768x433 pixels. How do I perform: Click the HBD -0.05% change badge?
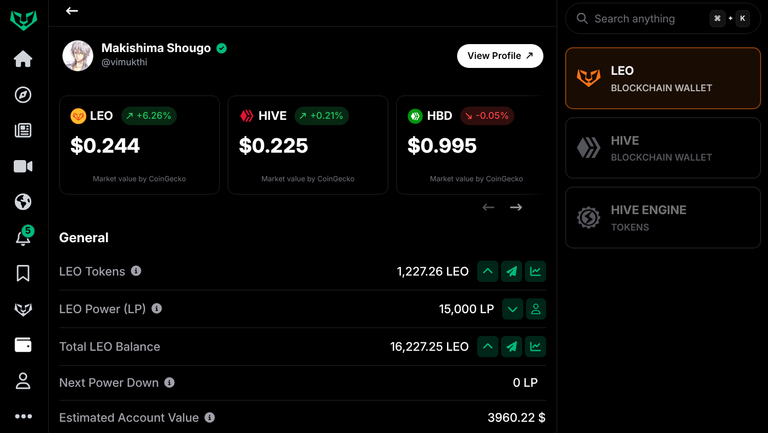tap(487, 116)
